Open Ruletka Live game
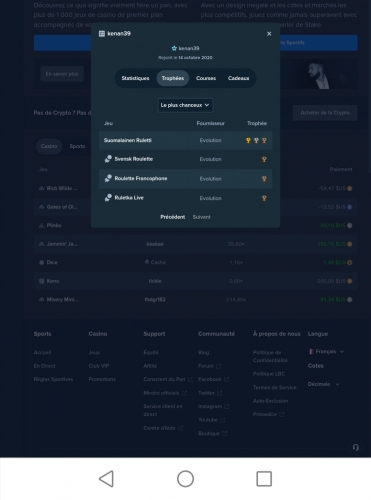 [x=129, y=198]
